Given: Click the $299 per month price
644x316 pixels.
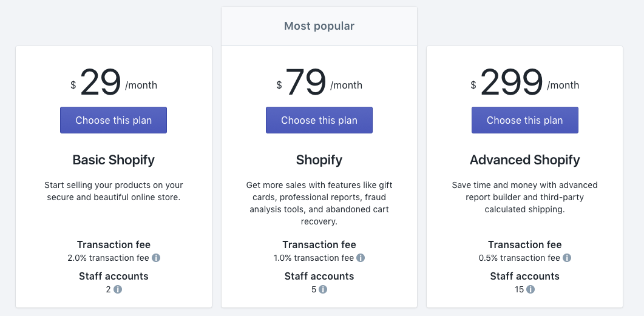Looking at the screenshot, I should 525,83.
